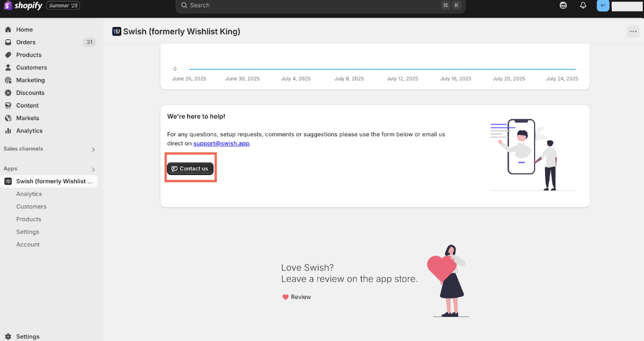This screenshot has width=644, height=341.
Task: Open the notifications bell
Action: tap(583, 5)
